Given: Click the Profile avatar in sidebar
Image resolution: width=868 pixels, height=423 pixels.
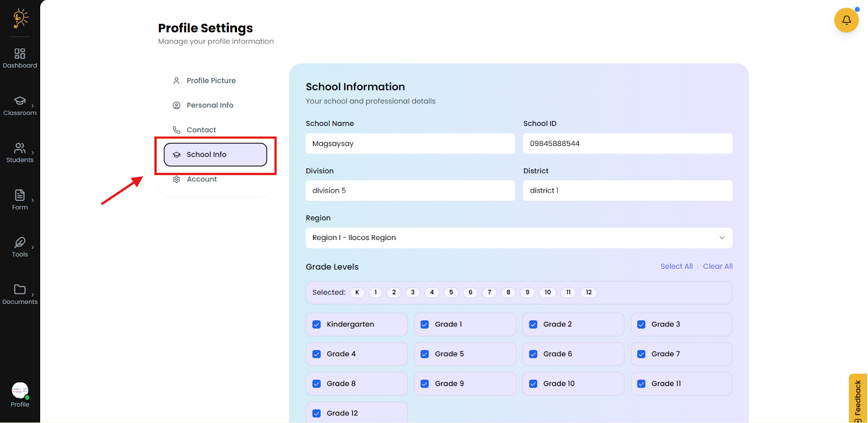Looking at the screenshot, I should coord(20,390).
